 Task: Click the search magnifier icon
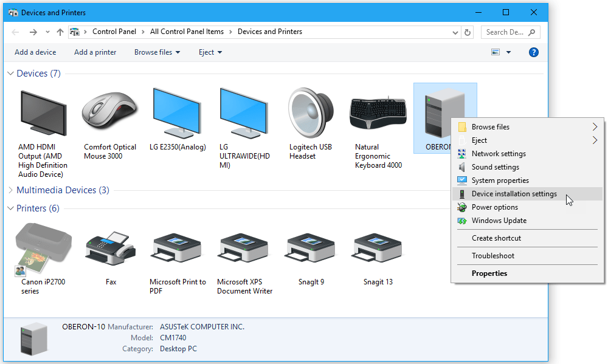coord(531,32)
